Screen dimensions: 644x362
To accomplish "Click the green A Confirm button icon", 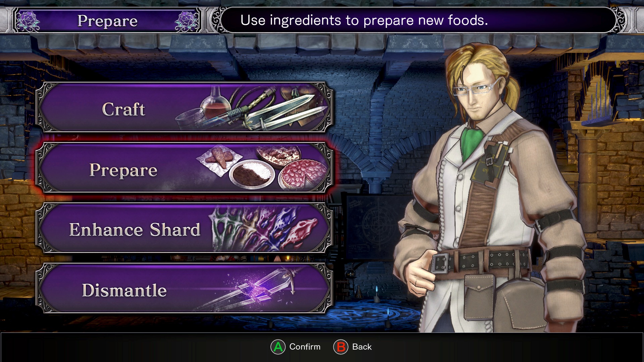I will tap(278, 347).
